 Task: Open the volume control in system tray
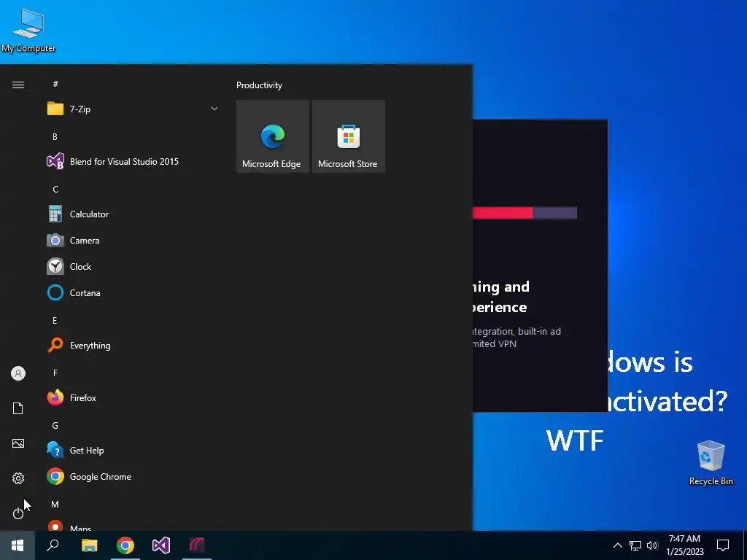[x=652, y=545]
